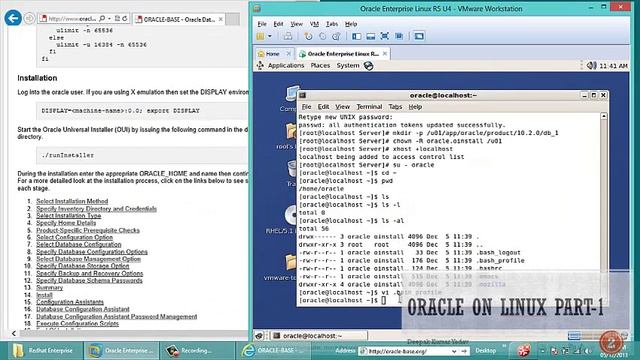Open VMware Workstation Tabs menu

[332, 24]
